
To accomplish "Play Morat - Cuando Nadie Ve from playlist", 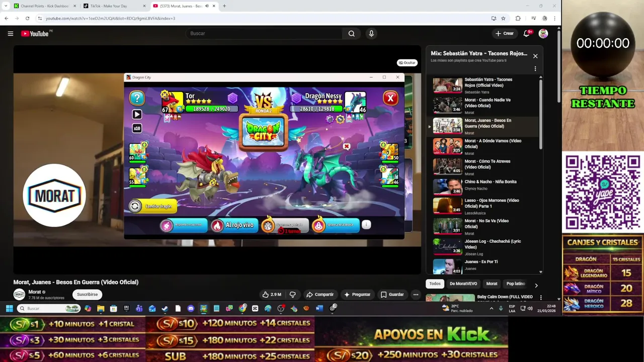I will tap(483, 106).
